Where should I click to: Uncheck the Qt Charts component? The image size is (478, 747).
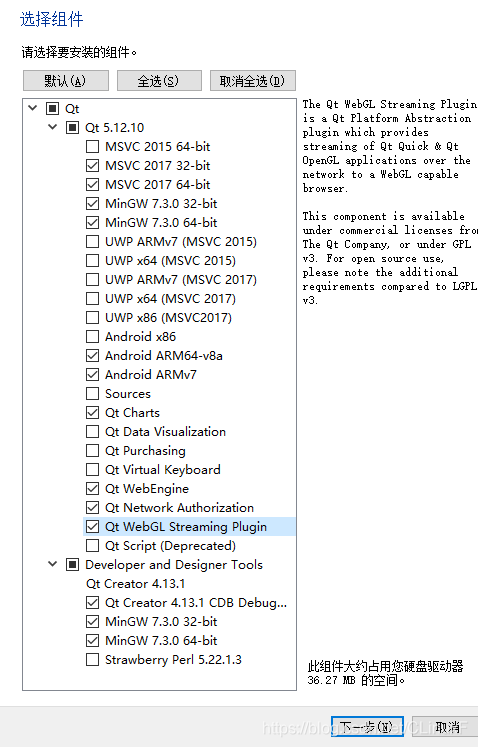tap(92, 413)
